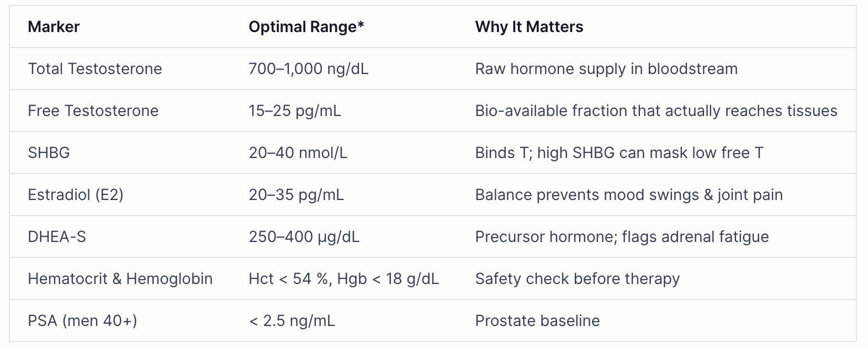Click the Marker column header
The image size is (868, 347).
(54, 27)
